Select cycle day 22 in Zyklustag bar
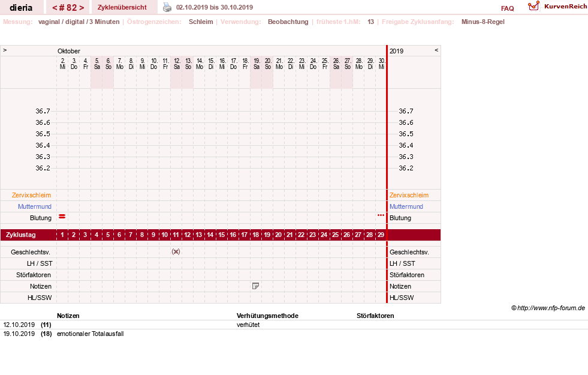The width and height of the screenshot is (588, 375). 301,235
